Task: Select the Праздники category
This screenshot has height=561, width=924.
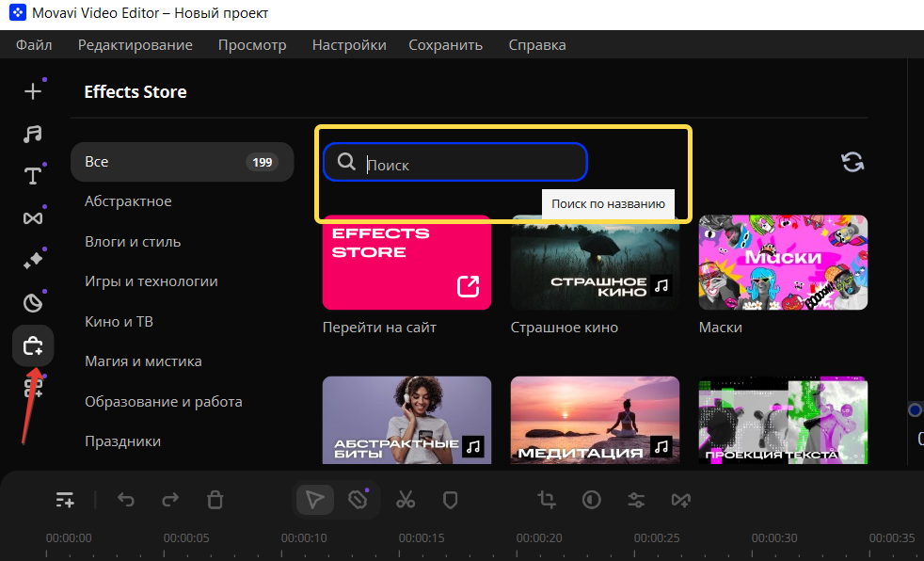Action: coord(122,441)
